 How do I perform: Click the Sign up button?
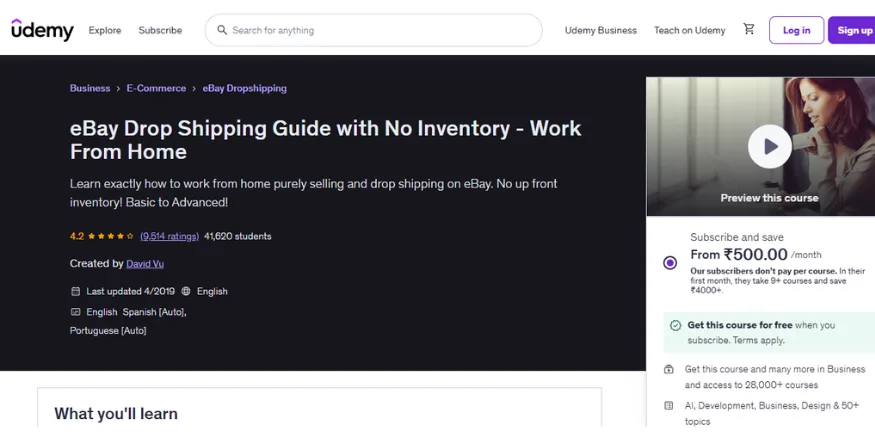(x=852, y=30)
